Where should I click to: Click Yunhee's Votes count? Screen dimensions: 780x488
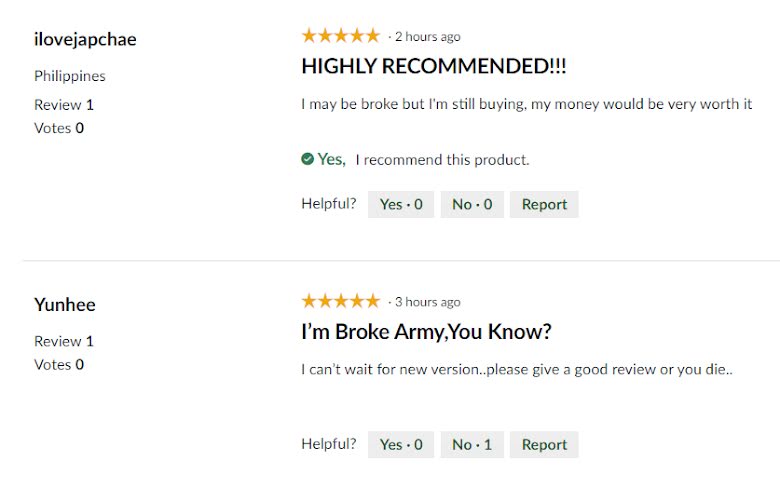59,365
